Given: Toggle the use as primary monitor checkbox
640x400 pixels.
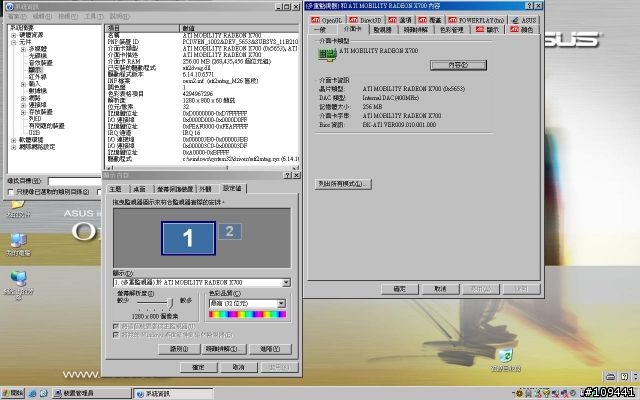Looking at the screenshot, I should pyautogui.click(x=116, y=327).
